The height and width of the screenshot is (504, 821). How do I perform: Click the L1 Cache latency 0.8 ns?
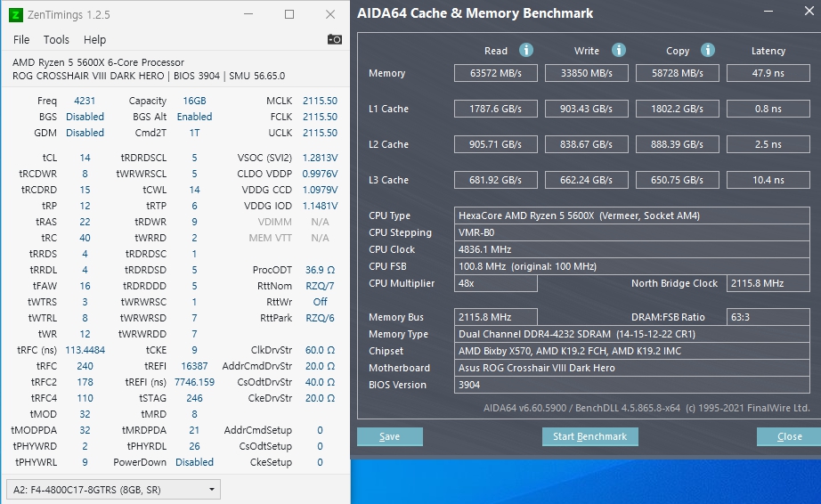768,109
